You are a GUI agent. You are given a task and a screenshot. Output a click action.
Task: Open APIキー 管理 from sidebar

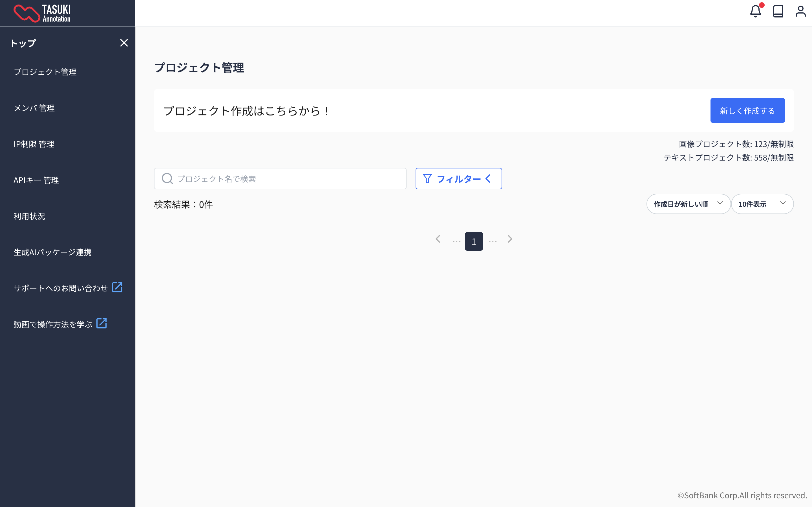coord(36,180)
